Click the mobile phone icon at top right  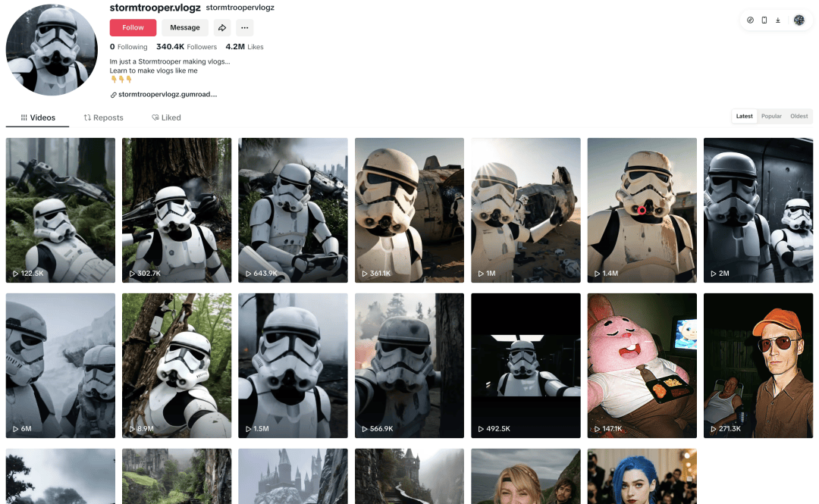coord(764,20)
